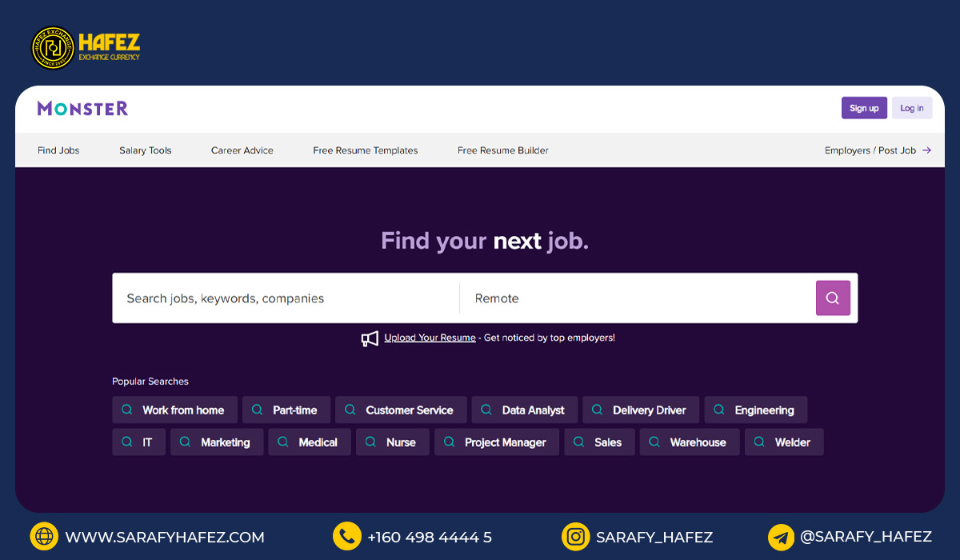
Task: Click the Popular Searches label
Action: tap(150, 382)
